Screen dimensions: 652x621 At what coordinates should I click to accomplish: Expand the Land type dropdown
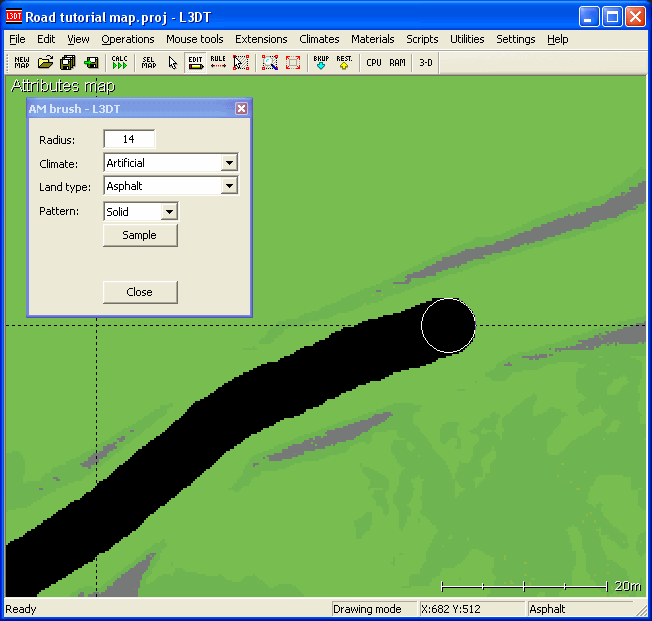(x=229, y=186)
